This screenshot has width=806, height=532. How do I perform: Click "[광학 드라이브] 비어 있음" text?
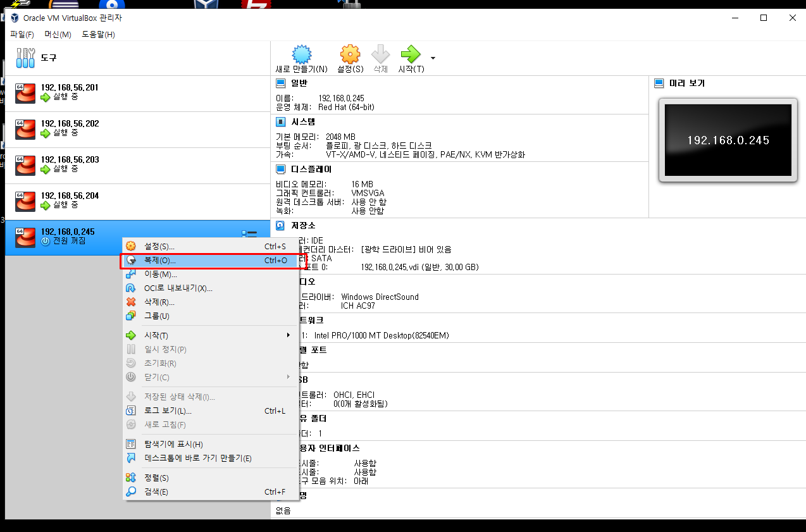(x=406, y=249)
